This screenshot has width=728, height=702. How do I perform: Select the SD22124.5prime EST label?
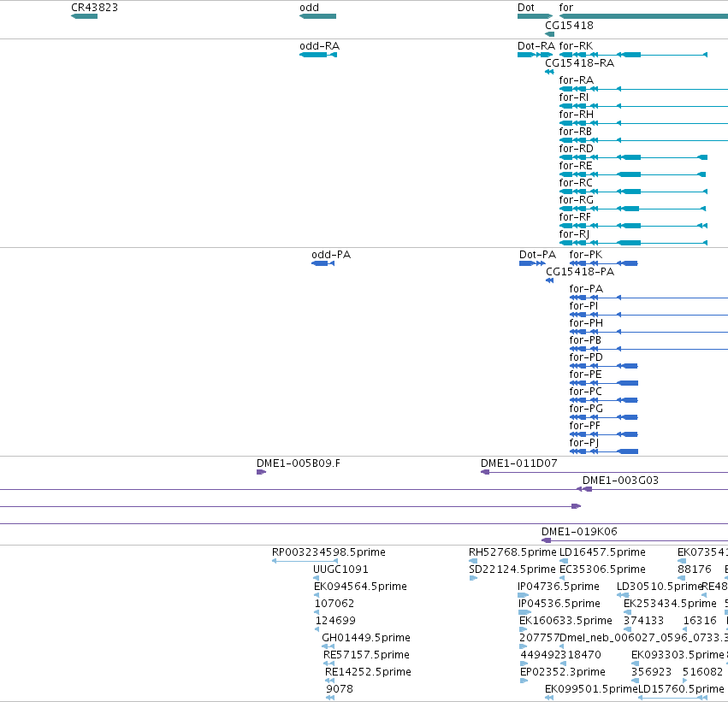click(512, 569)
